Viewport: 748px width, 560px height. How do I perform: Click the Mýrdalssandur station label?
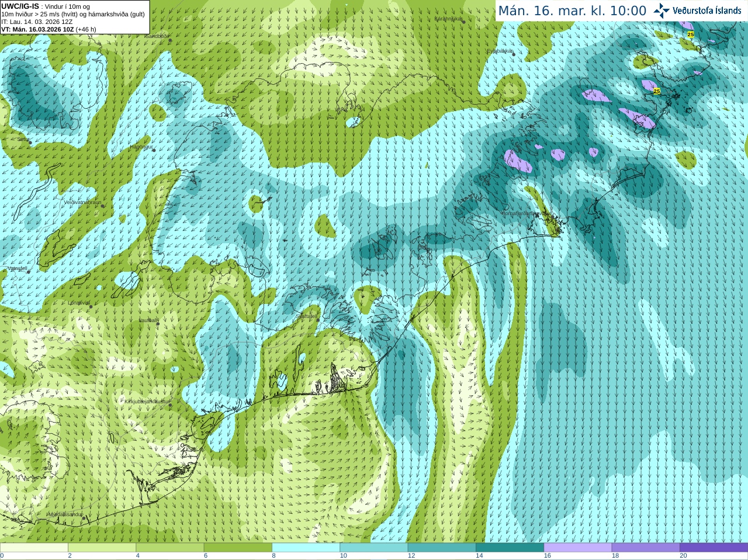pos(64,514)
